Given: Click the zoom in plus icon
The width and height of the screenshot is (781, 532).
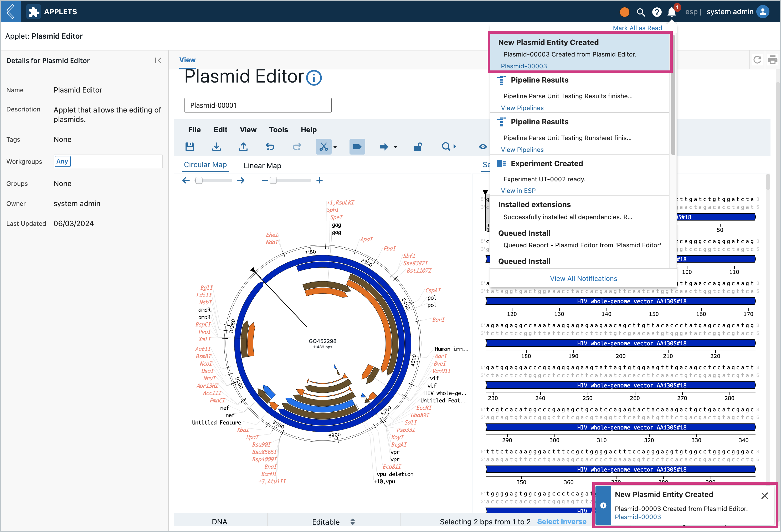Looking at the screenshot, I should (x=319, y=181).
